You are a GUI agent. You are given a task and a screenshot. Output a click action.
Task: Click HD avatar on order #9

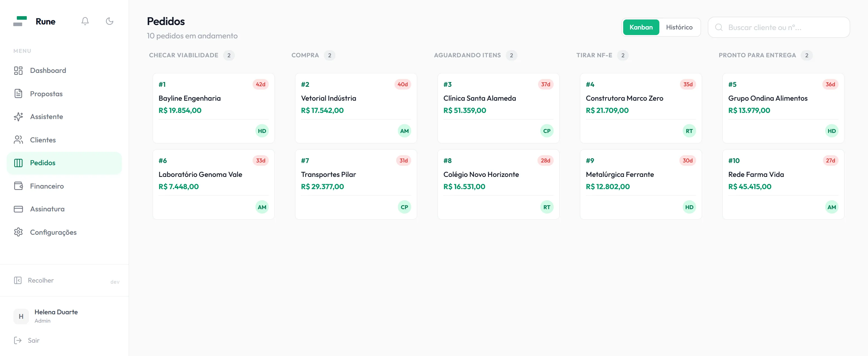[689, 207]
